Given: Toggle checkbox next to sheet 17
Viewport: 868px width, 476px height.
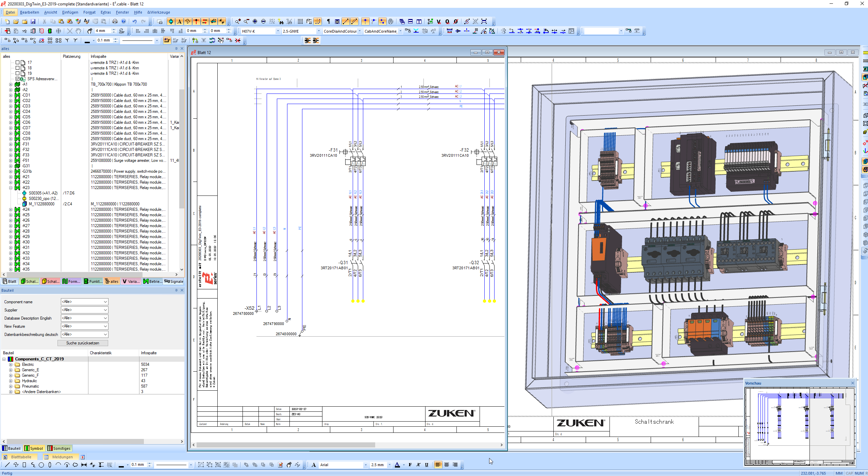Looking at the screenshot, I should coord(17,63).
